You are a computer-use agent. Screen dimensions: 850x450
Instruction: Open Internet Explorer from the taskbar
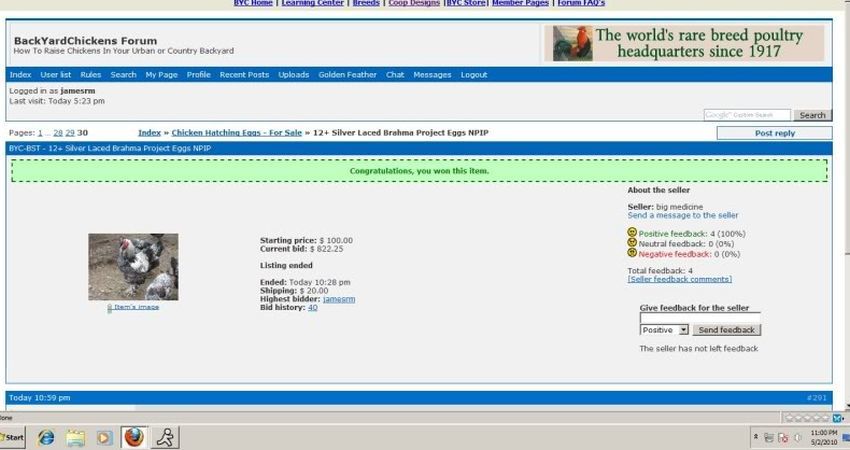[46, 437]
